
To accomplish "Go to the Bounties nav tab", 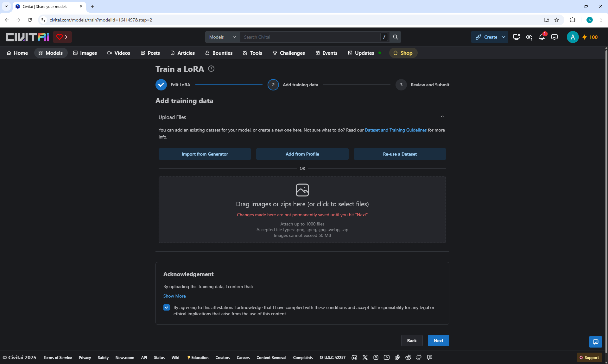I will 219,53.
